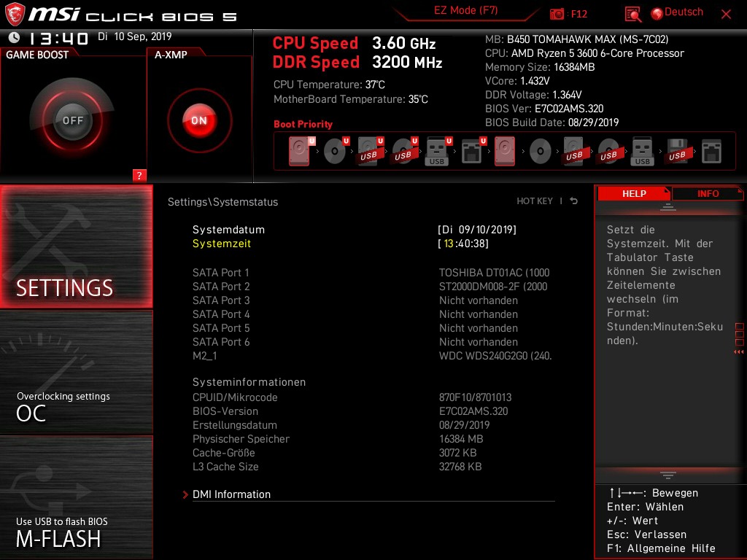This screenshot has width=747, height=560.
Task: Switch to the HELP tab
Action: pos(634,194)
